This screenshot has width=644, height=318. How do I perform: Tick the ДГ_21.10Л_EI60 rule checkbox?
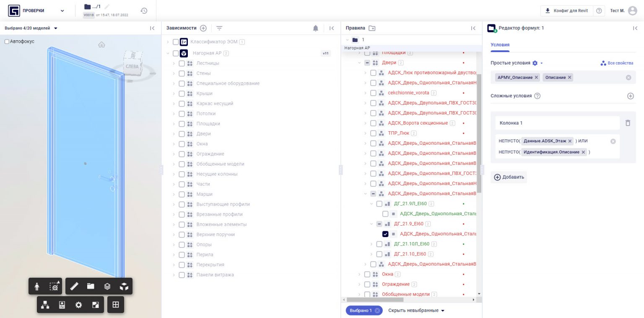pos(379,244)
